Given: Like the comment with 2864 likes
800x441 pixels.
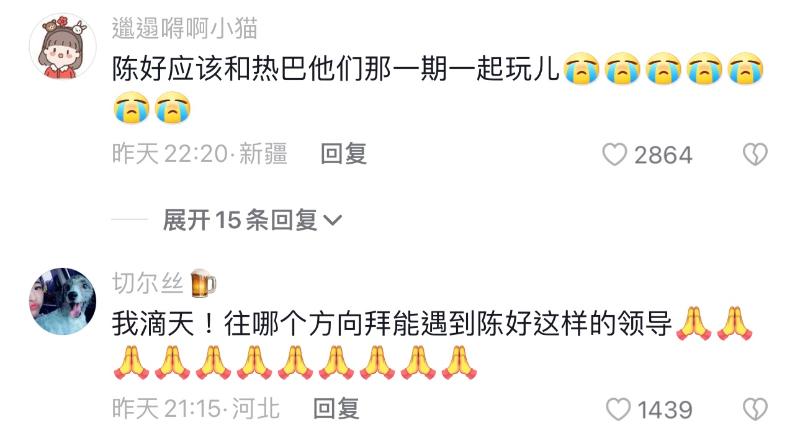Looking at the screenshot, I should tap(614, 154).
